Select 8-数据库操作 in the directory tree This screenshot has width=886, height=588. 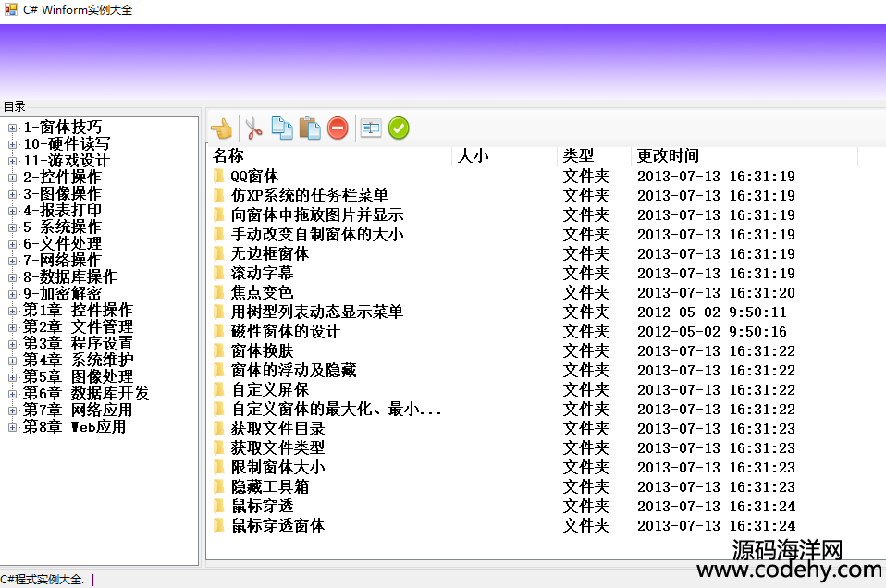point(70,277)
